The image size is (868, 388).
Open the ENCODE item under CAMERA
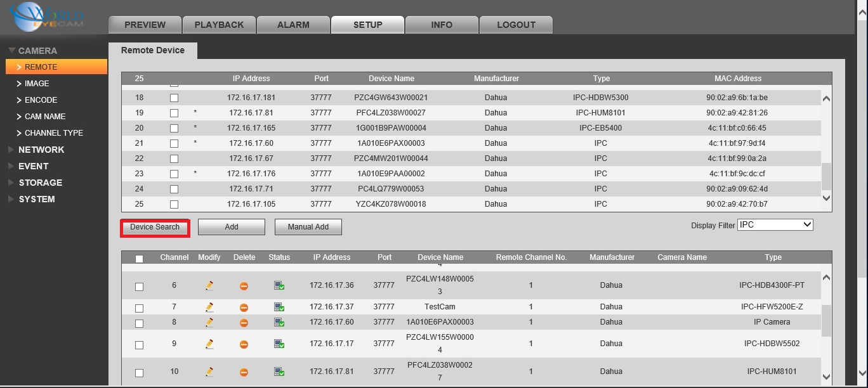tap(41, 100)
